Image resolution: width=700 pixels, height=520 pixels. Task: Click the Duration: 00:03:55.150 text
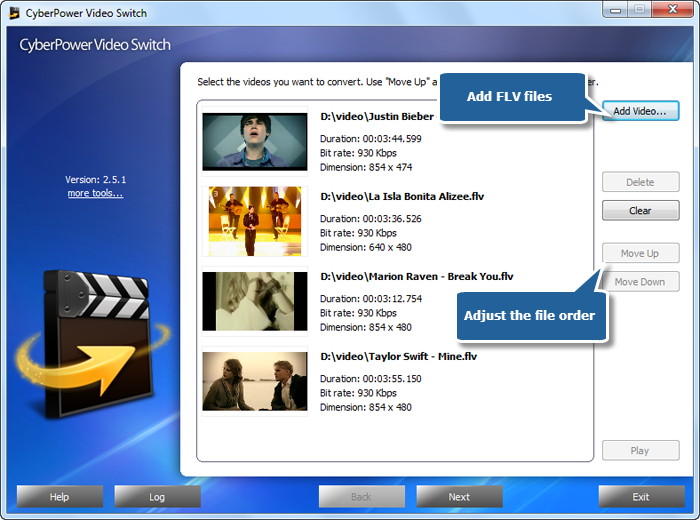point(371,378)
